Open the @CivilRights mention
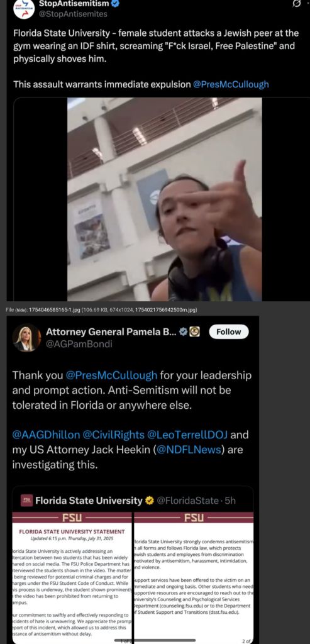This screenshot has height=644, width=310. tap(114, 435)
